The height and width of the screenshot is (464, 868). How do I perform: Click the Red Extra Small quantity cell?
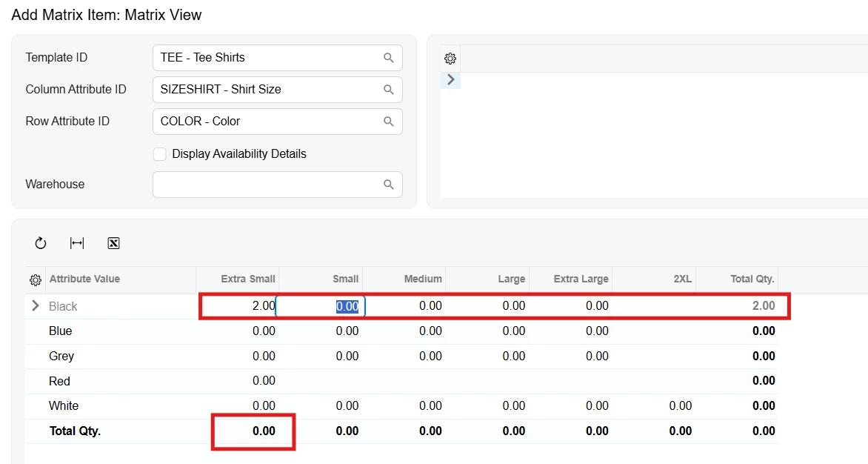(238, 381)
